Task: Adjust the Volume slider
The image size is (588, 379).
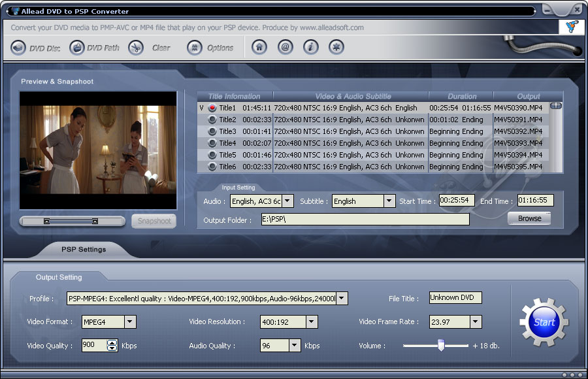Action: (x=440, y=346)
